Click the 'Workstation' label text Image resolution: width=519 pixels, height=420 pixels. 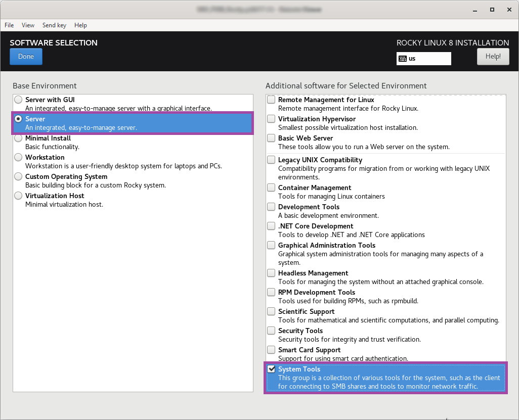point(45,157)
